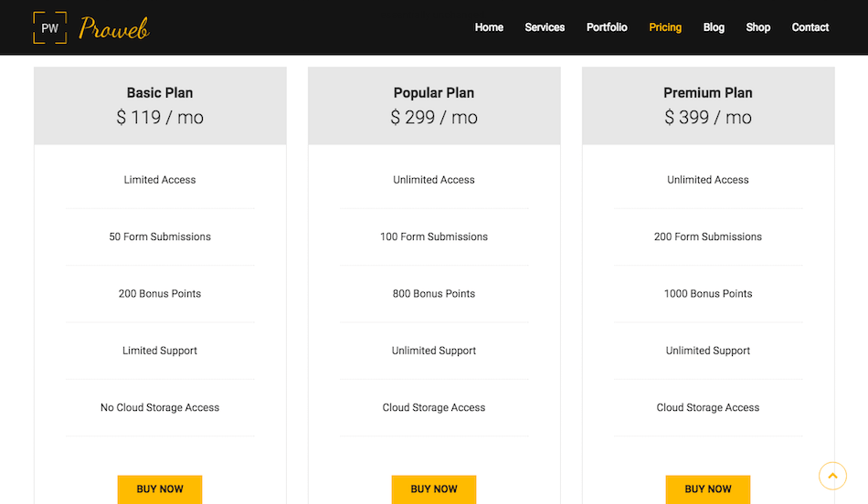Click the 1000 Bonus Points feature

[x=708, y=294]
